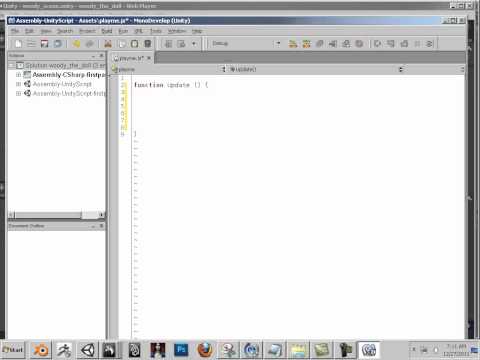Click the closing brace on line 9
Image resolution: width=480 pixels, height=360 pixels.
click(x=135, y=134)
